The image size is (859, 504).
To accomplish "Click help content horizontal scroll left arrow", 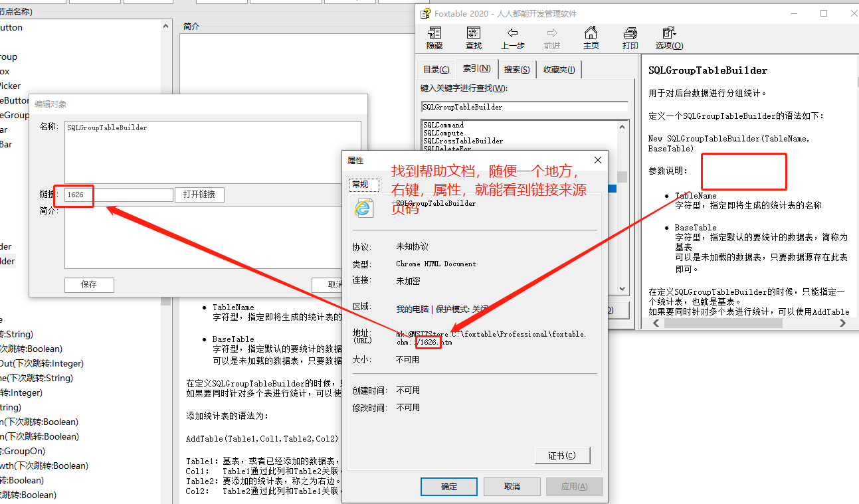I will click(656, 323).
